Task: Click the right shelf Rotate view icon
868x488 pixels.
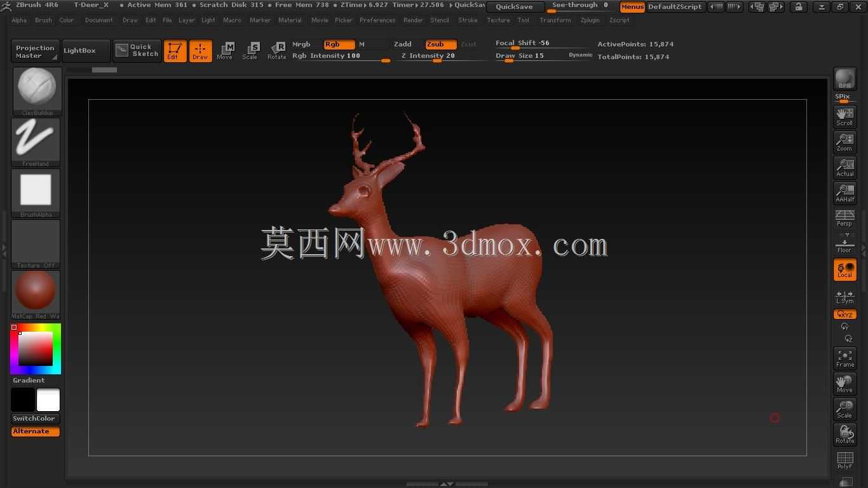Action: (x=844, y=435)
